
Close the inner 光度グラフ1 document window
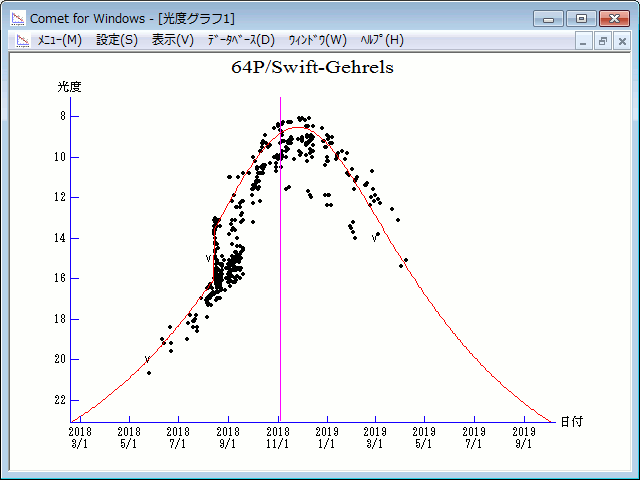tap(621, 41)
